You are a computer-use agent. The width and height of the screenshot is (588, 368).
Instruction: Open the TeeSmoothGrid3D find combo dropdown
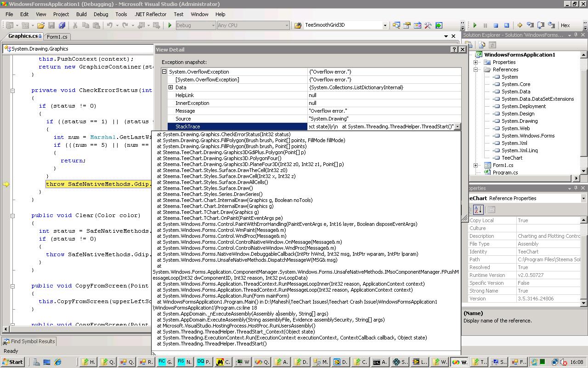[x=385, y=25]
